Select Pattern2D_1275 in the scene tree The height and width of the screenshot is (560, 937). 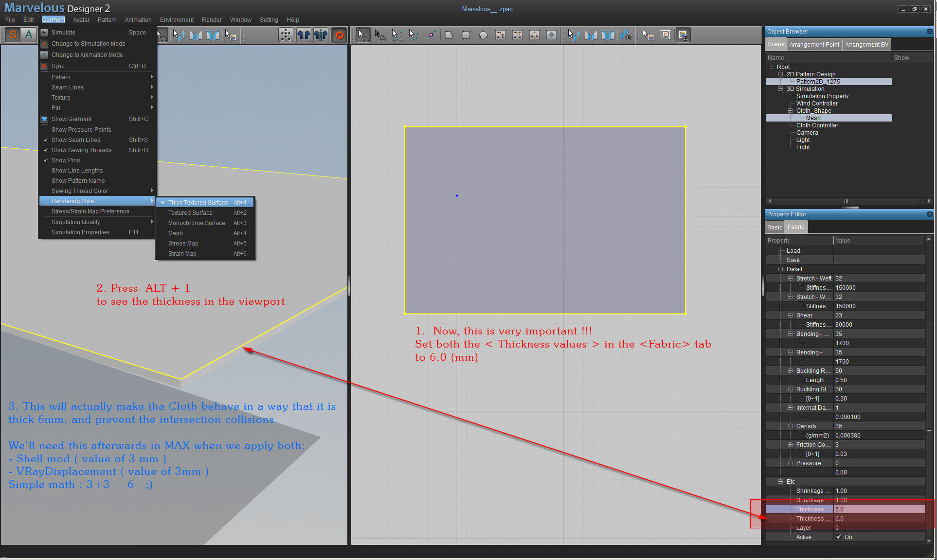818,82
